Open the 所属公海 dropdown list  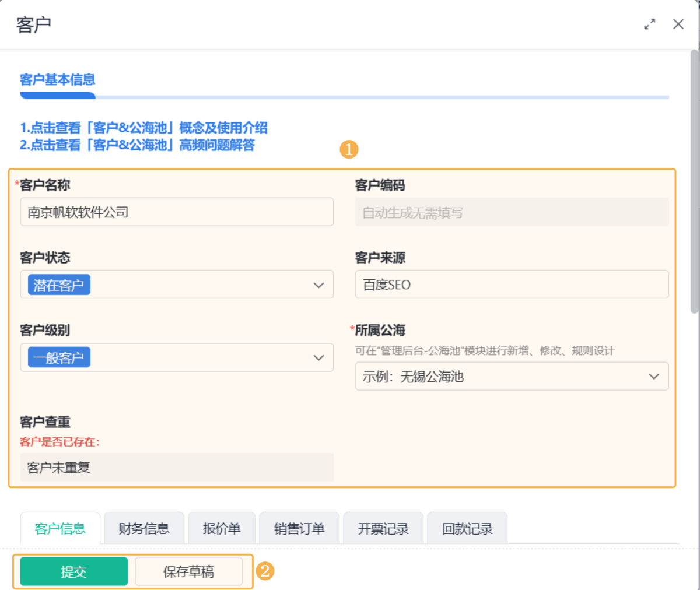(654, 377)
